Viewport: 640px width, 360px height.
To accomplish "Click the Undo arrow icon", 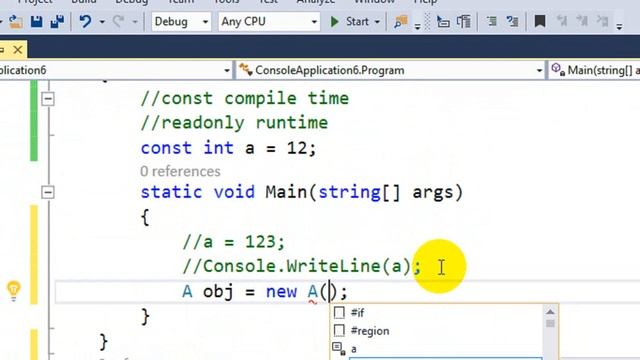I will point(85,21).
